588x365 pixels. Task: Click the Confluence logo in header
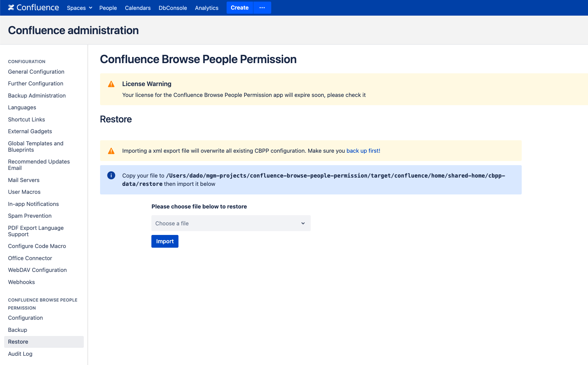[x=33, y=8]
